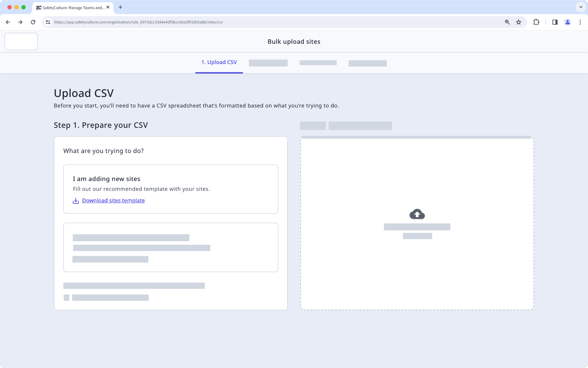Select the SafetyCulture Manage Teams browser tab
Screen dimensions: 588x368
click(x=70, y=7)
